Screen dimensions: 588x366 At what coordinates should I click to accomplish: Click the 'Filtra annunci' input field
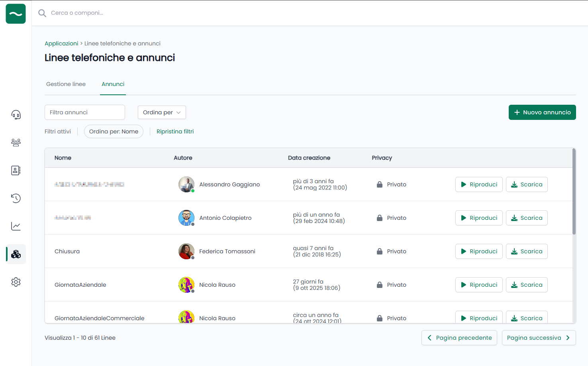click(85, 112)
